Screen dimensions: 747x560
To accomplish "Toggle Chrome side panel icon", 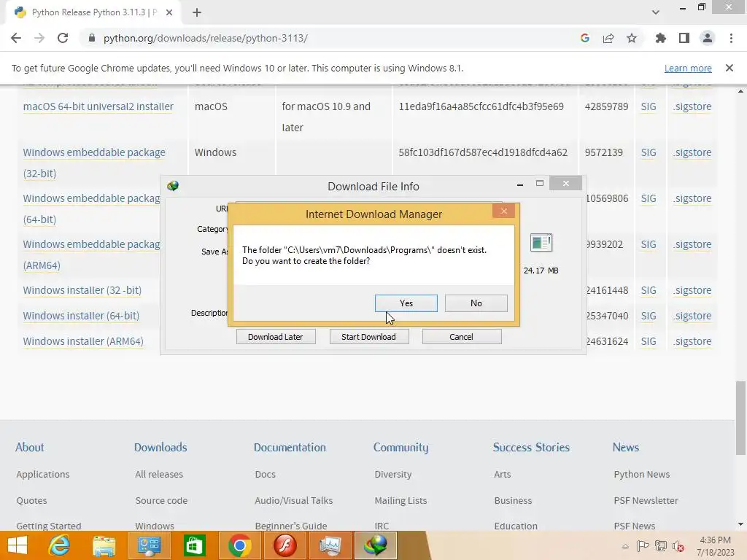I will pos(684,38).
